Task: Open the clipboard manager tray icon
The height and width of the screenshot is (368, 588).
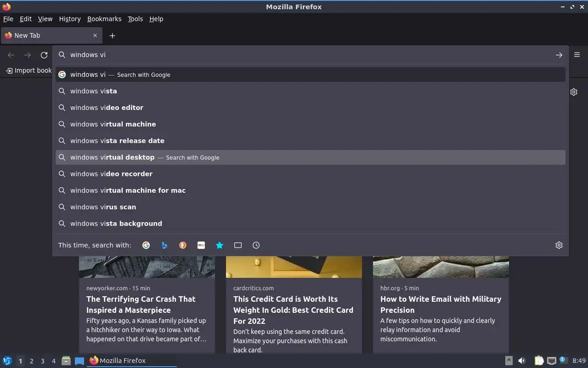Action: 539,361
